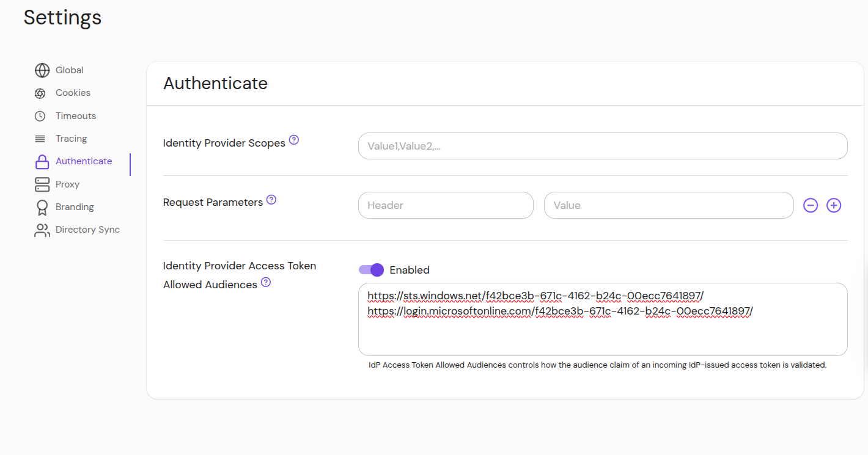Screen dimensions: 868x455
Task: Click the Header field under Request Parameters
Action: (x=446, y=205)
